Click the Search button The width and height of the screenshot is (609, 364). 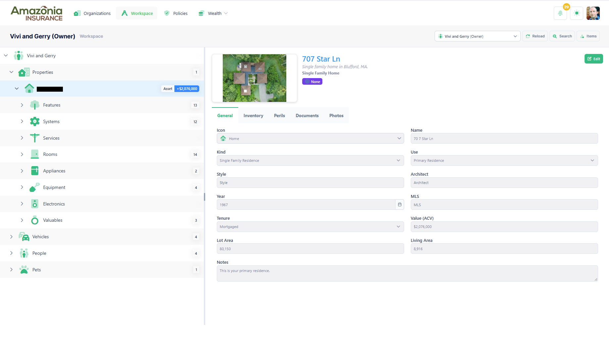pyautogui.click(x=562, y=36)
